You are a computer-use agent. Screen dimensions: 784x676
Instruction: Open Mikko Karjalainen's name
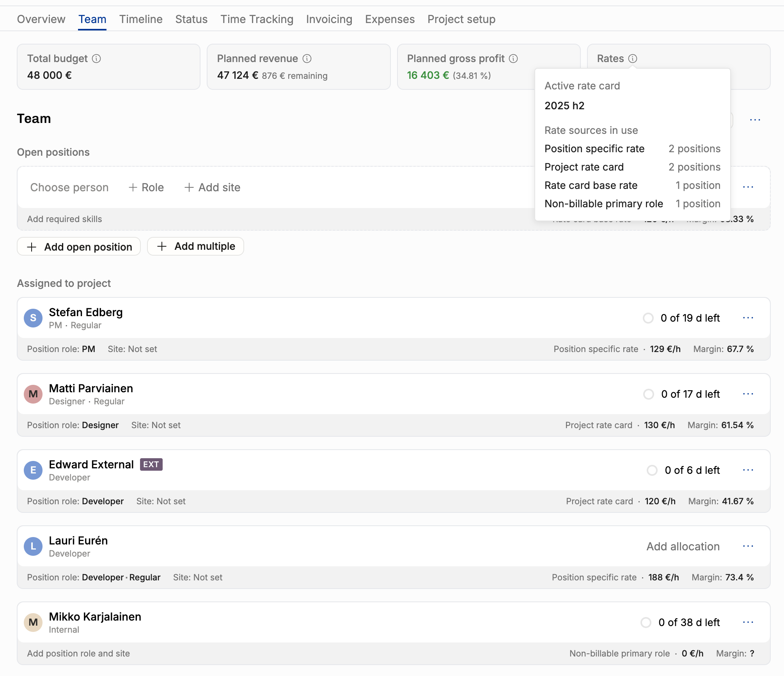95,617
